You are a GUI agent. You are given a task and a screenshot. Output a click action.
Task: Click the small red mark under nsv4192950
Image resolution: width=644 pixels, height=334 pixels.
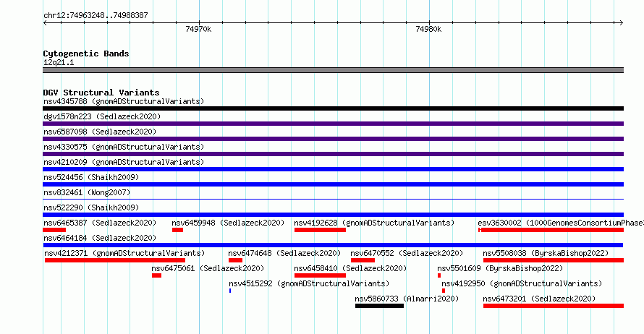(444, 291)
